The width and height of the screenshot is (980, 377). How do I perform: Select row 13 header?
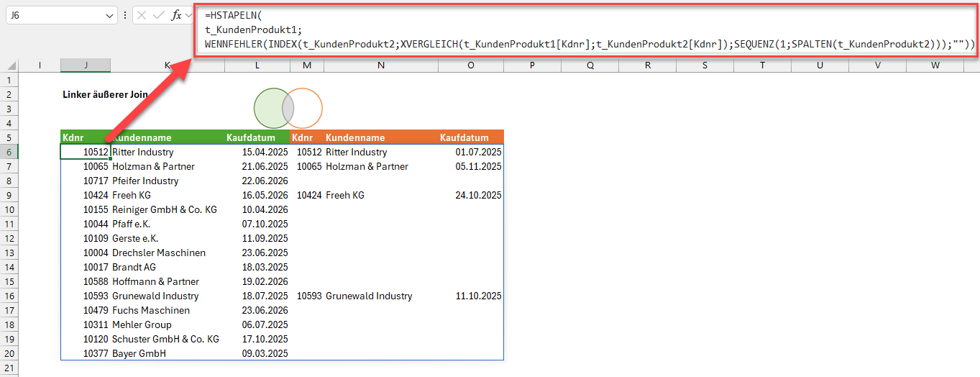point(9,253)
